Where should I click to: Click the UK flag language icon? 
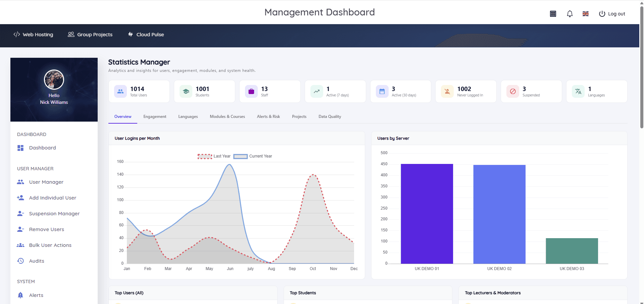pyautogui.click(x=586, y=14)
